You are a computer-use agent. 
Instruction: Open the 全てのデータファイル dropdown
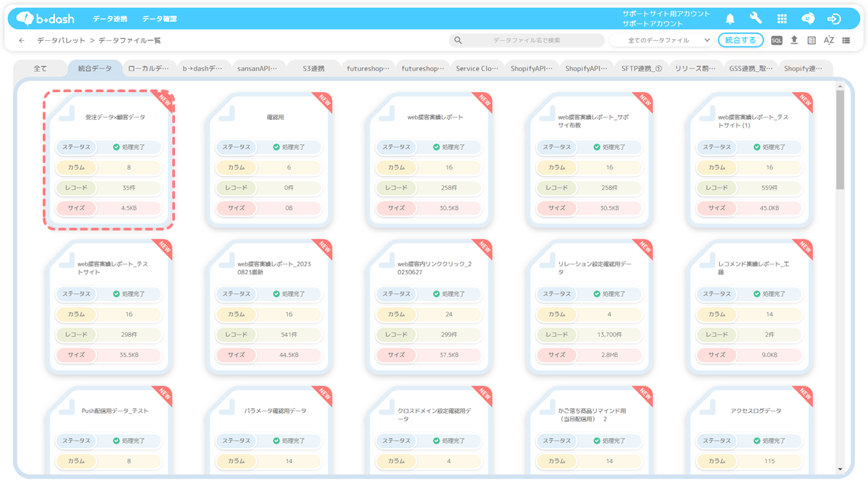pos(660,41)
